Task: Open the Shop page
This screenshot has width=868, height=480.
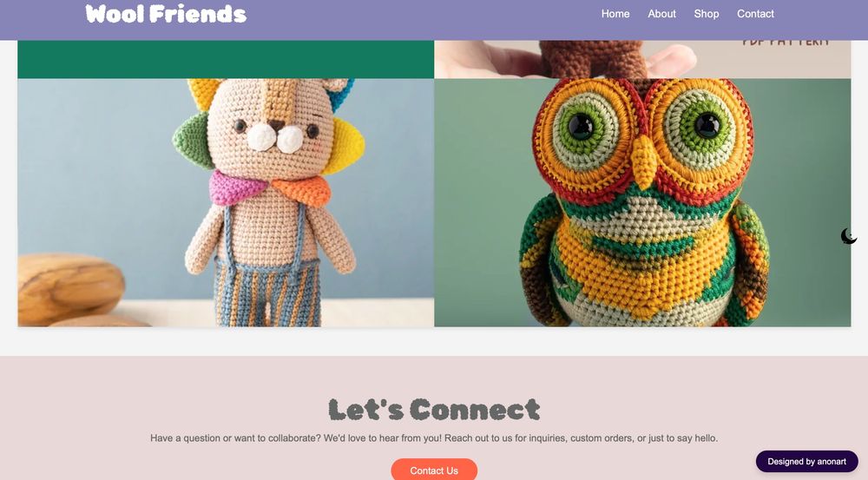Action: pos(707,14)
